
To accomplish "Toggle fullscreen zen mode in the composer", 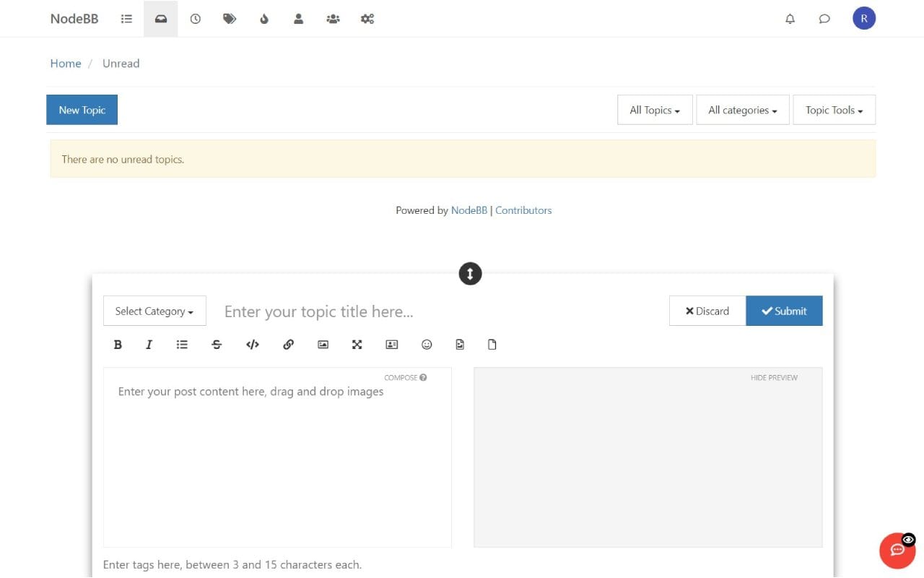I will (357, 345).
